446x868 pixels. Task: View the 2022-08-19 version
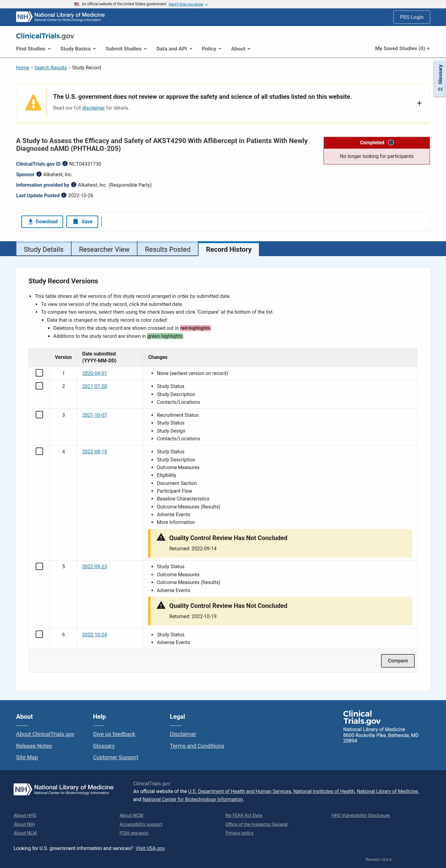94,451
